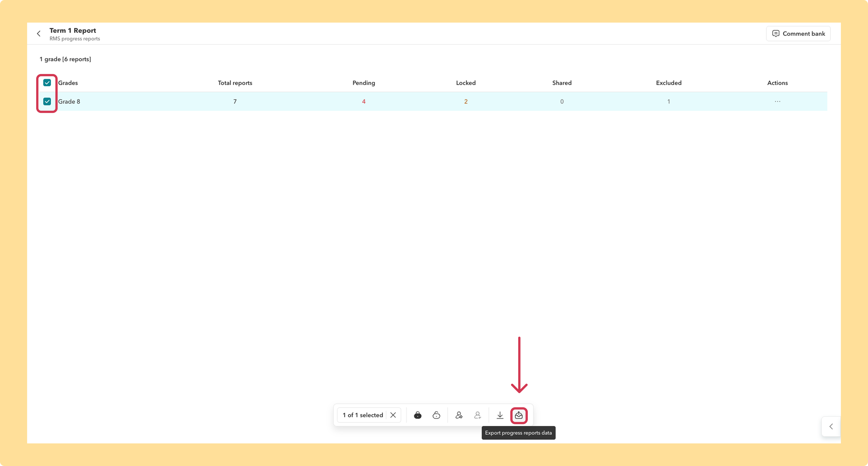Open the three-dot actions menu for Grade 8
The image size is (868, 466).
(x=777, y=101)
